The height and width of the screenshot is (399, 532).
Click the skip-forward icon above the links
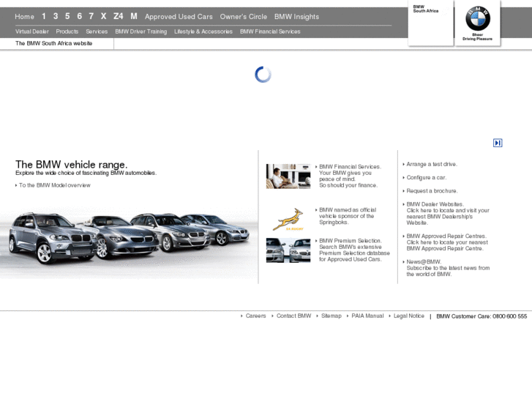(498, 143)
